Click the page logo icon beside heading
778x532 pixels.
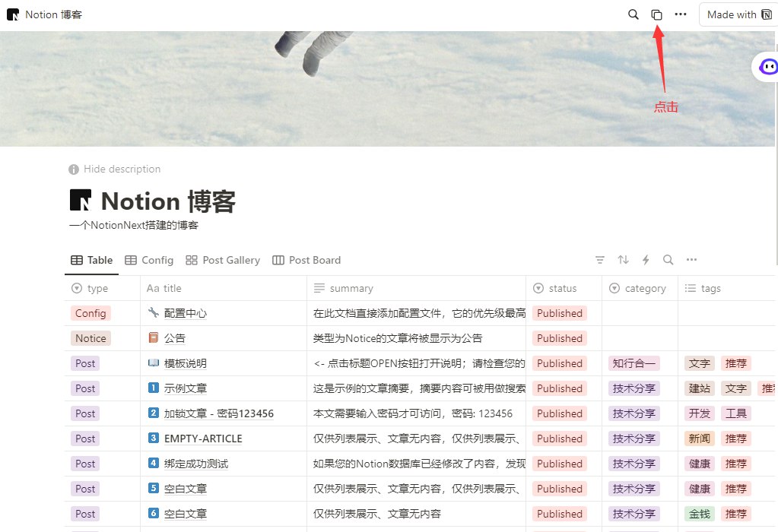[x=81, y=201]
